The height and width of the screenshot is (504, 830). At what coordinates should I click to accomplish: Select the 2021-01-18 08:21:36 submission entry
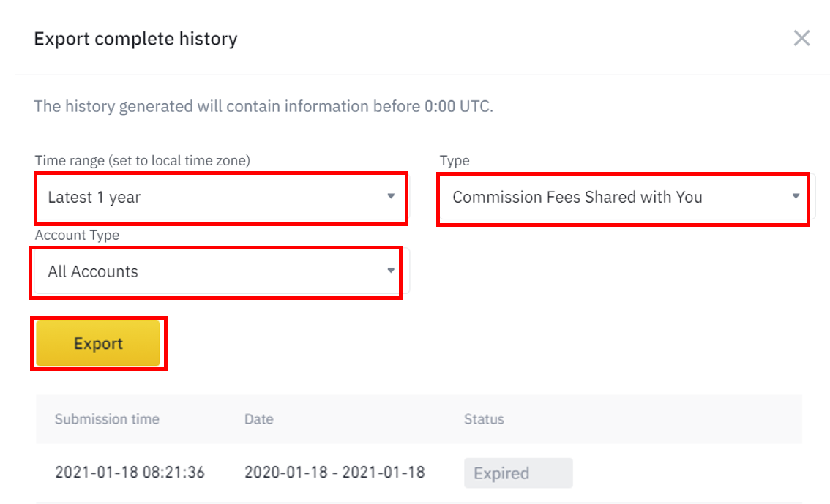point(130,473)
